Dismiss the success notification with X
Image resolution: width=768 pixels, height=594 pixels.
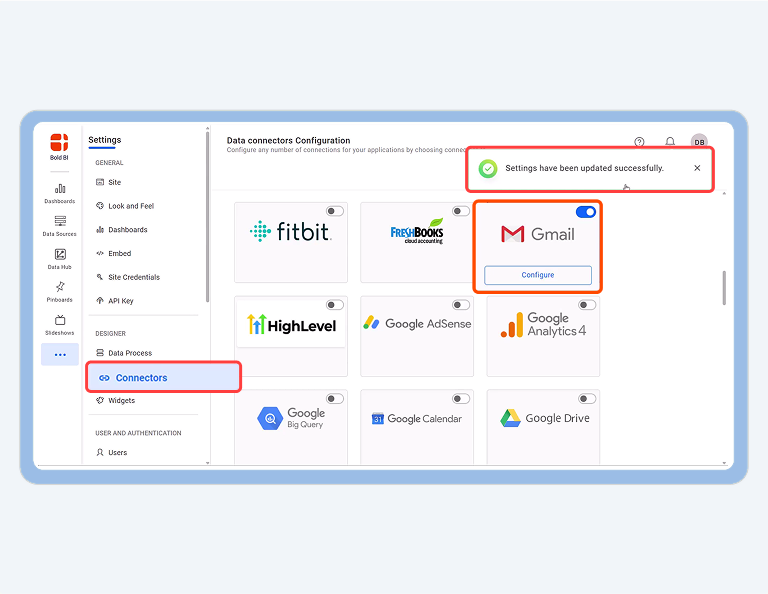point(697,168)
